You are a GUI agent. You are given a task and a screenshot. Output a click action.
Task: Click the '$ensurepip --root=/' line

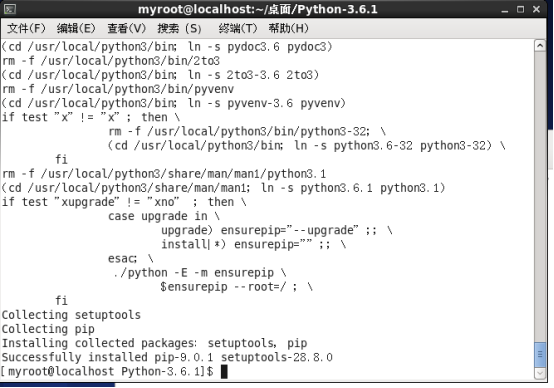coord(236,287)
